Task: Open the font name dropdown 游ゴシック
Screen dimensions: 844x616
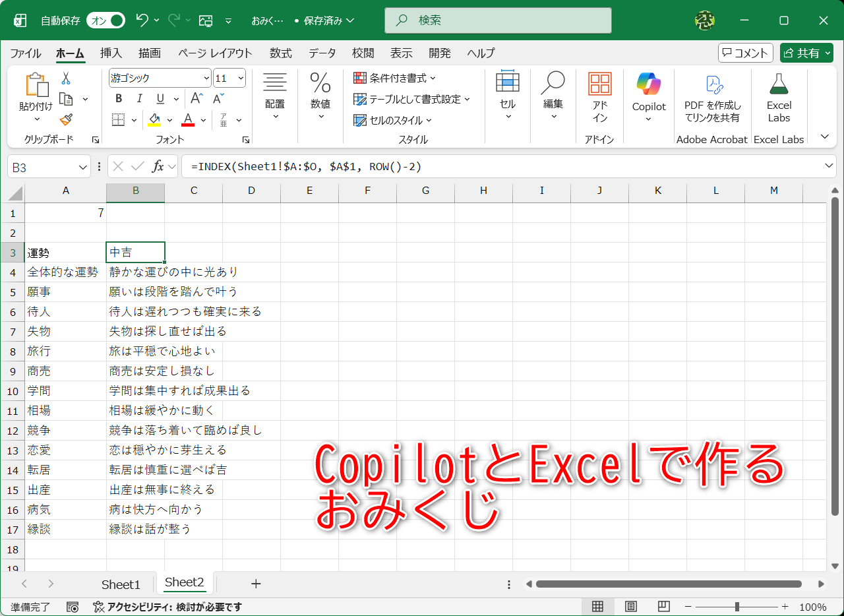Action: [205, 78]
